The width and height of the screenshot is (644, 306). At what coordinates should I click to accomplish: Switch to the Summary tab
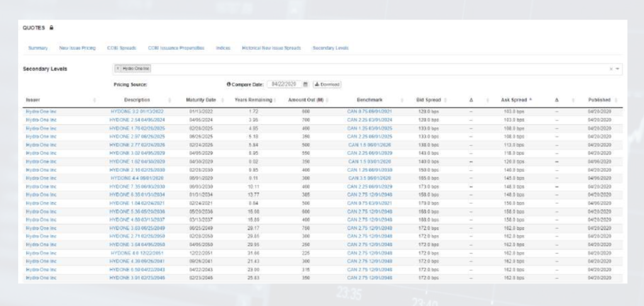pyautogui.click(x=38, y=48)
